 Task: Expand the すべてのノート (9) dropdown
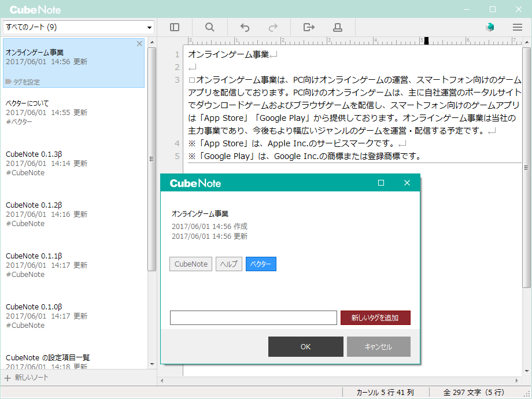[x=79, y=27]
